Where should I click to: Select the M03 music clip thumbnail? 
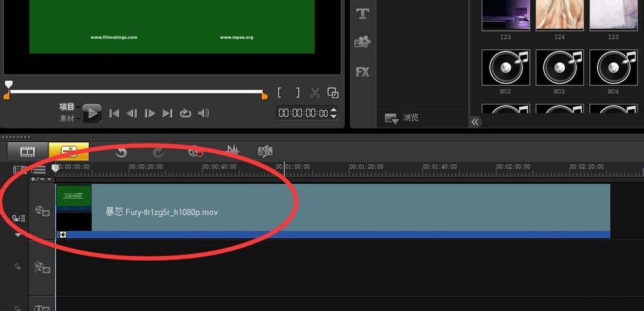[x=560, y=68]
